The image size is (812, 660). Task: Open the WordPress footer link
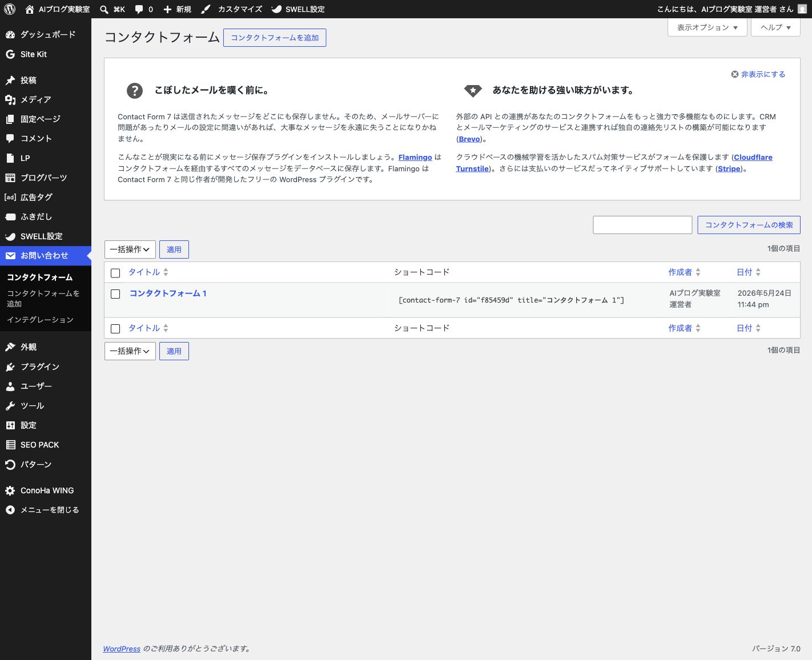tap(122, 649)
